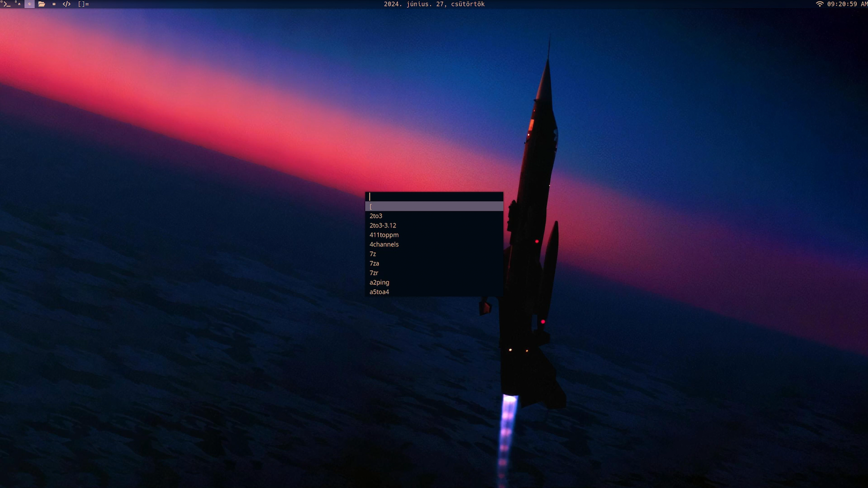
Task: Click the date text in the bar
Action: point(434,4)
